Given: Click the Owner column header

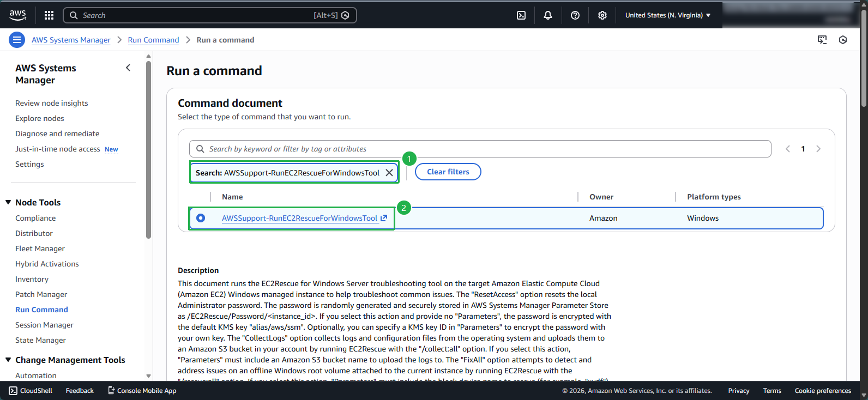Looking at the screenshot, I should [601, 197].
